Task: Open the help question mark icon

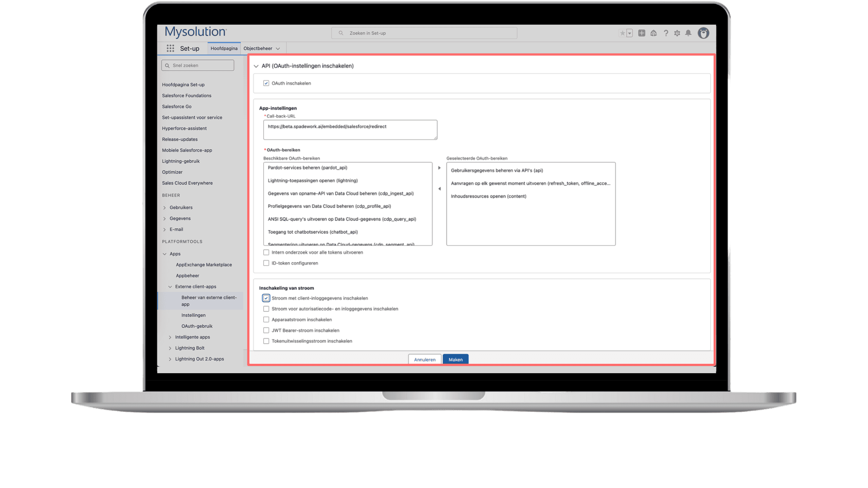Action: [x=666, y=33]
